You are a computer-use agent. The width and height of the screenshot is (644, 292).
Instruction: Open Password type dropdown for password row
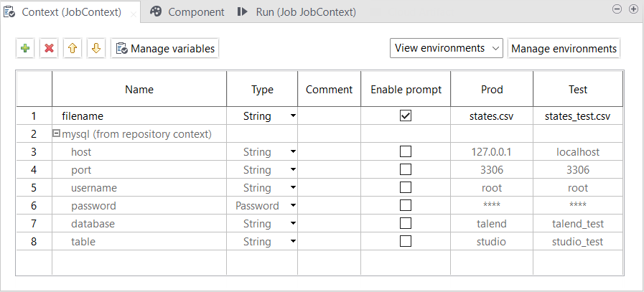click(x=293, y=206)
